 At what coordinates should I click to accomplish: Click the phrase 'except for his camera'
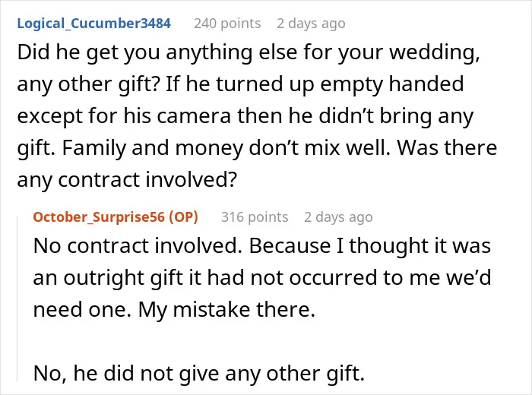(124, 116)
